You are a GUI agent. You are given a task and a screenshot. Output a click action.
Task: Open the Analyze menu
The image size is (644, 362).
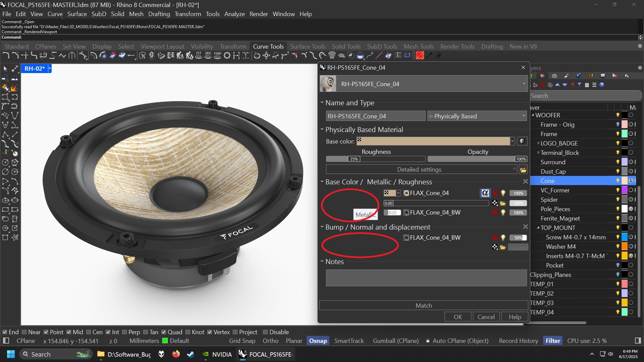pos(234,14)
